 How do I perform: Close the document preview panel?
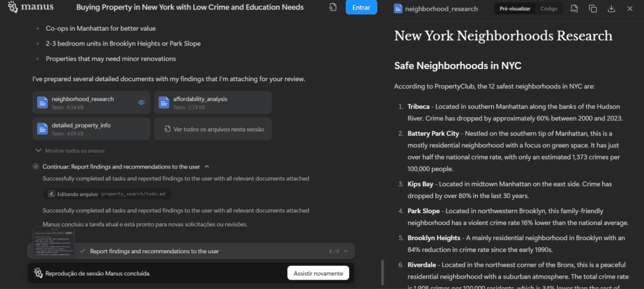point(630,9)
